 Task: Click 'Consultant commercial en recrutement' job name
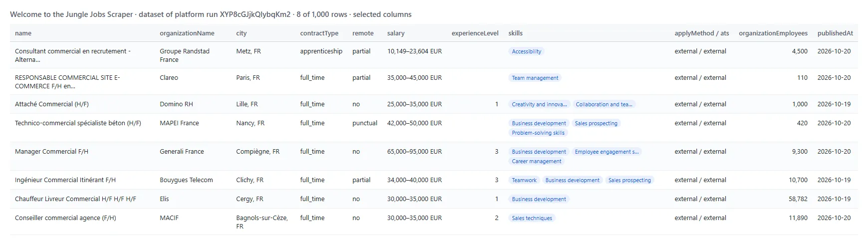[x=73, y=55]
